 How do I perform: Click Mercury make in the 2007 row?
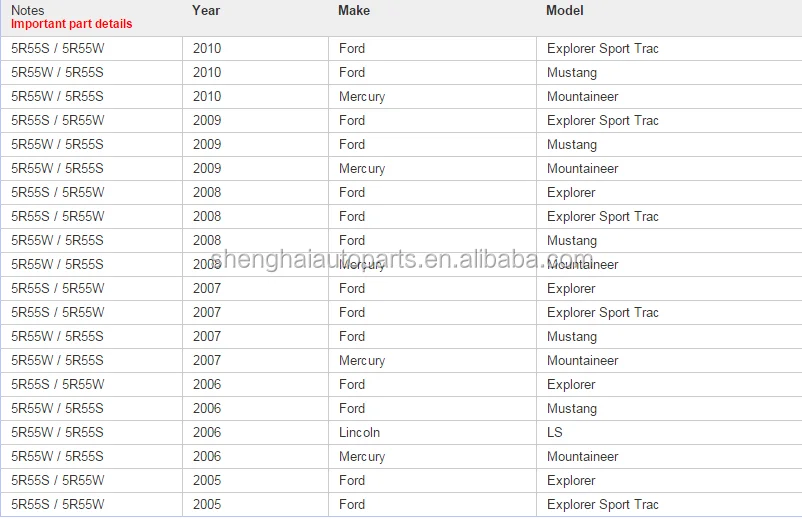coord(362,360)
